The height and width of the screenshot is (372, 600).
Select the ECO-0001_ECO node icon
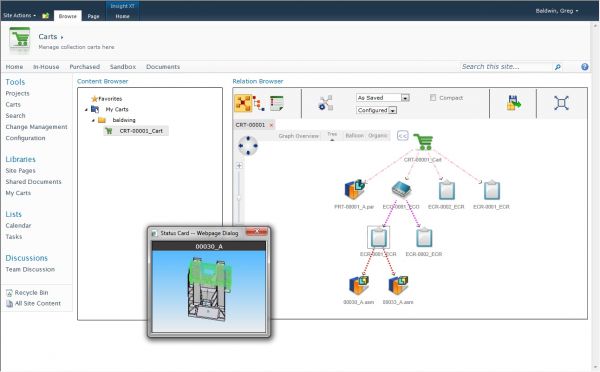[401, 189]
